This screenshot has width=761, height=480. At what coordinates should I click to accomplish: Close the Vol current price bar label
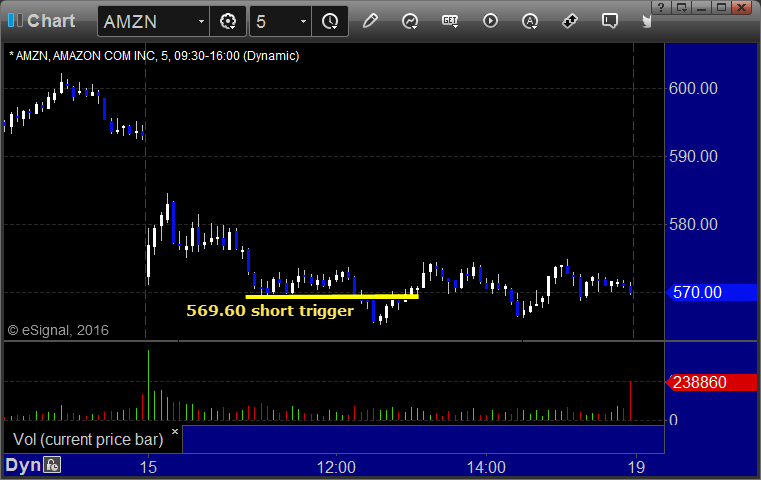[175, 431]
